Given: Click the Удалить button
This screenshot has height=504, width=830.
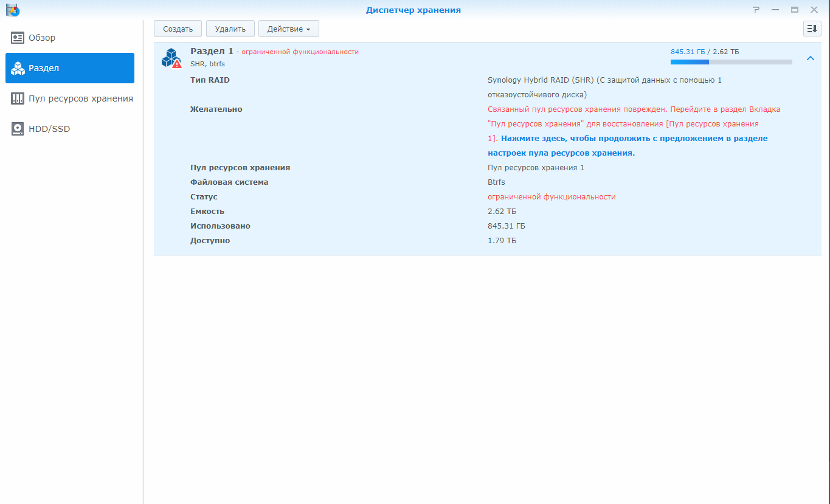Looking at the screenshot, I should pyautogui.click(x=230, y=29).
